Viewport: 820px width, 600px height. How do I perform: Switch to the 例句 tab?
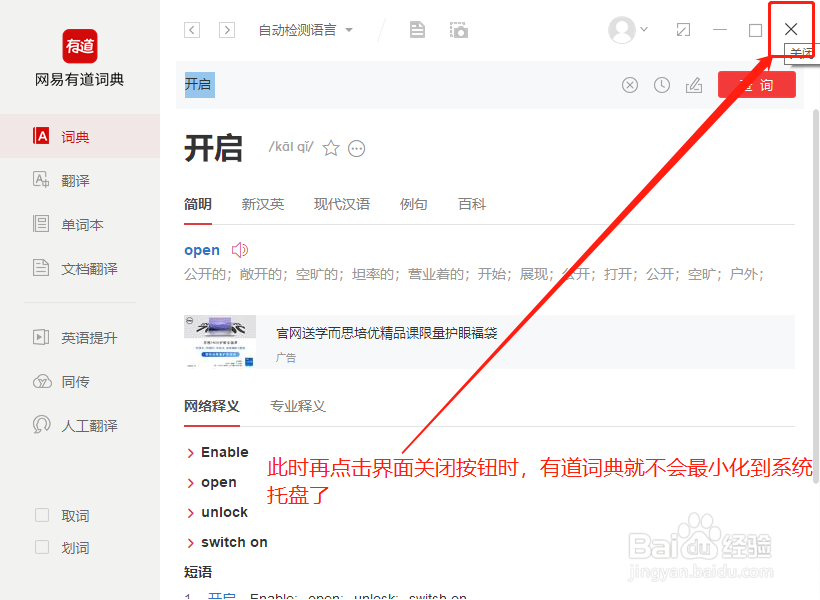tap(413, 204)
